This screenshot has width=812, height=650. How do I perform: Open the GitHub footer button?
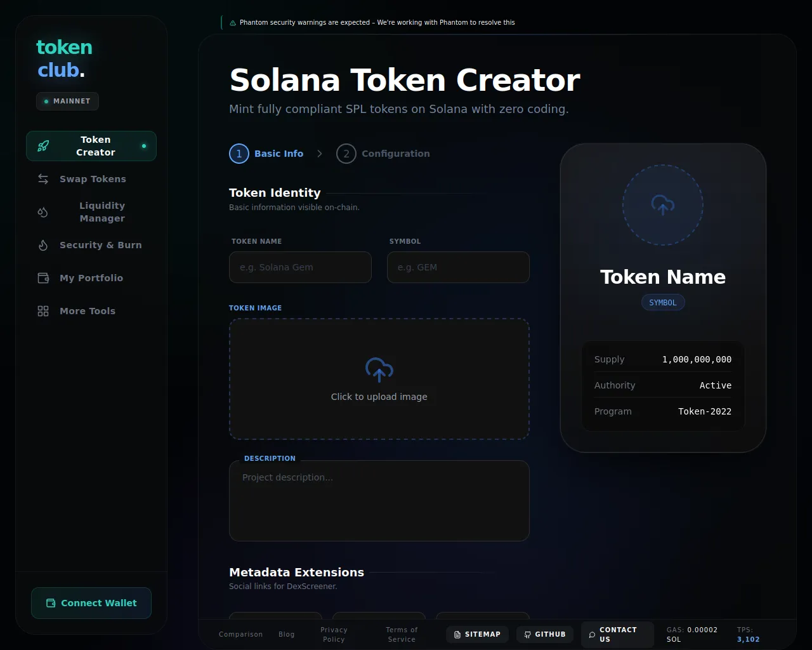click(x=545, y=634)
